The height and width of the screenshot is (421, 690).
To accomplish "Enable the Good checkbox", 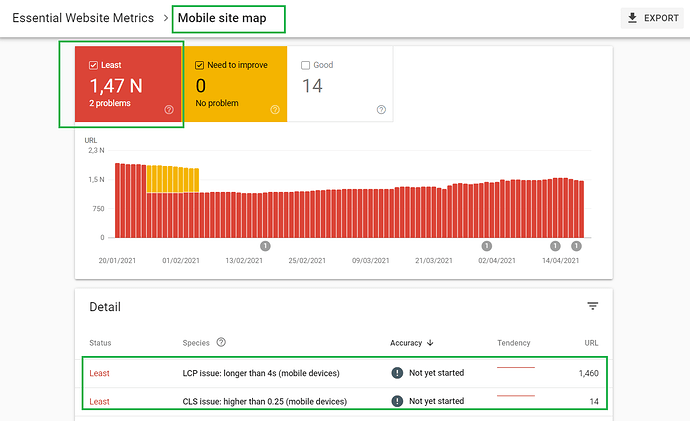I will point(305,65).
